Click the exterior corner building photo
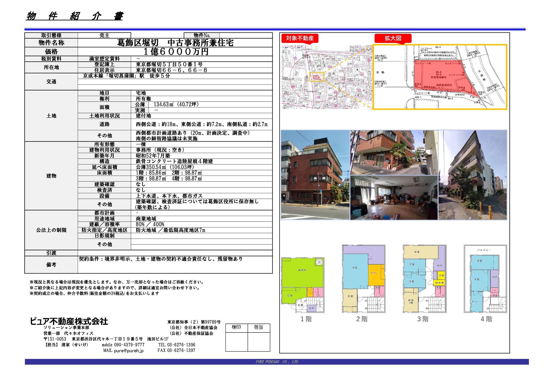Screen dimensions: 554x392 pyautogui.click(x=315, y=175)
